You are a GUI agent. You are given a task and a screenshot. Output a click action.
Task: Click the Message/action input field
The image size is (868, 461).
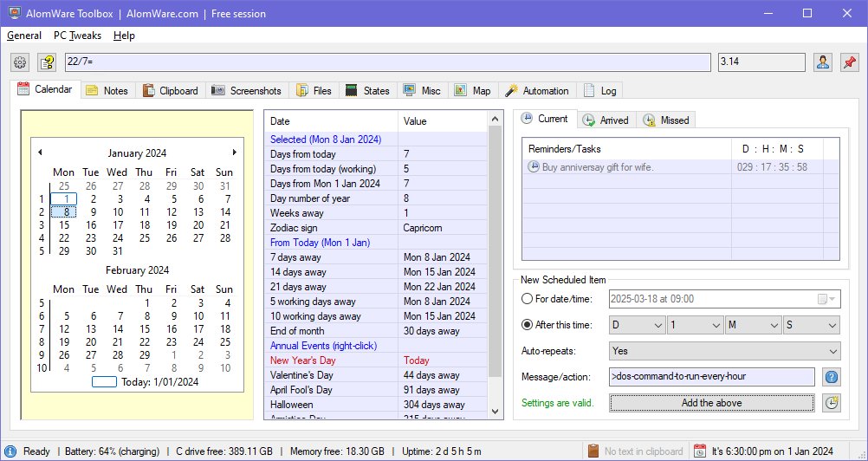tap(711, 377)
